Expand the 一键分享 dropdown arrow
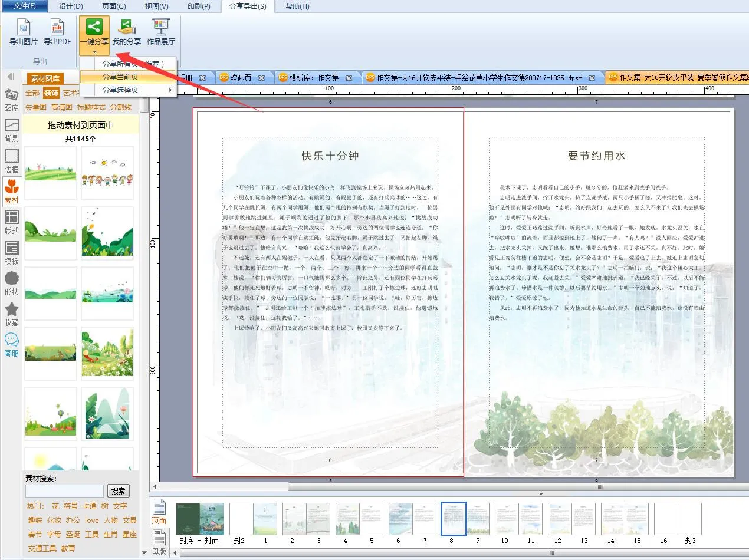 pos(94,52)
